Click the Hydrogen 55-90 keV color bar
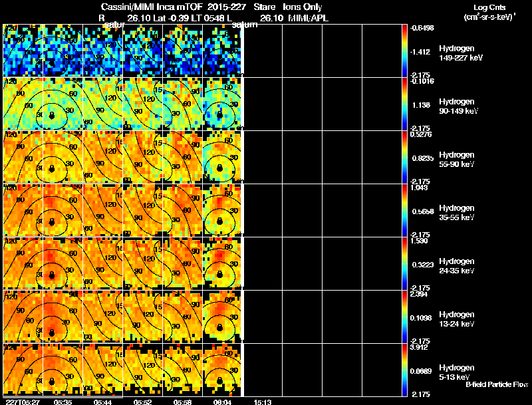Image resolution: width=532 pixels, height=405 pixels. click(404, 157)
